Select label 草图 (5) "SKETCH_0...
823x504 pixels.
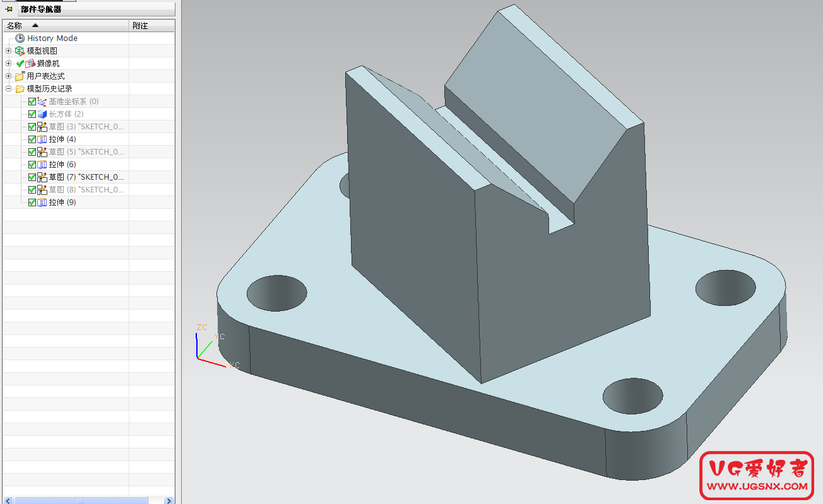86,152
